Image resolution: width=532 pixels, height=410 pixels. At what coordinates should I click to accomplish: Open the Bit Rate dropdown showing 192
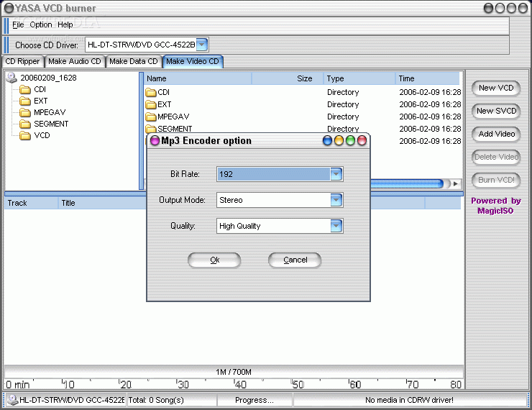(x=336, y=175)
